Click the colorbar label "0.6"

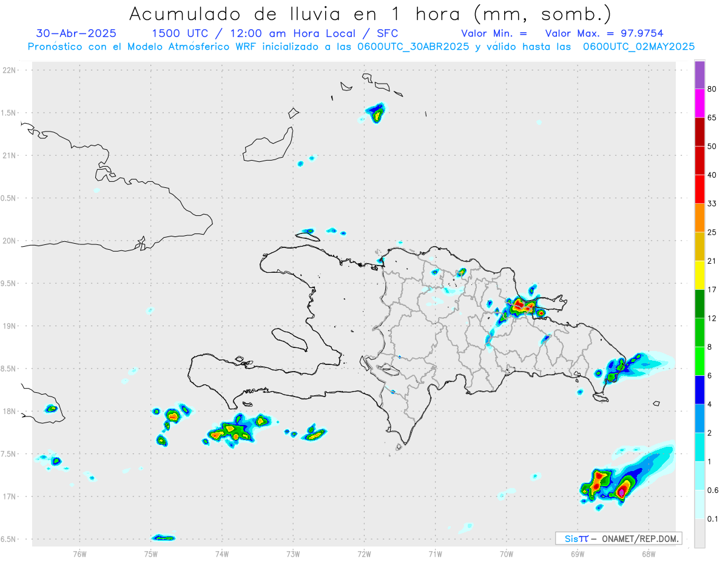point(713,490)
